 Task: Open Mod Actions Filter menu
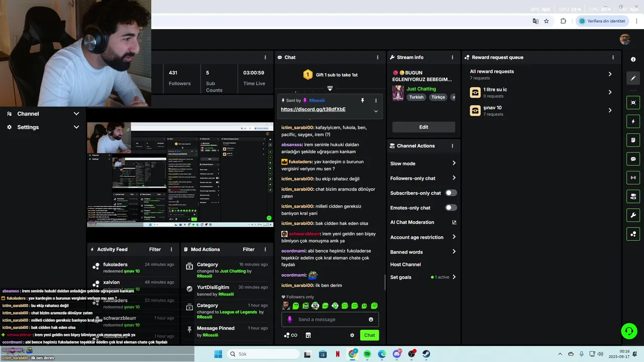pos(249,249)
